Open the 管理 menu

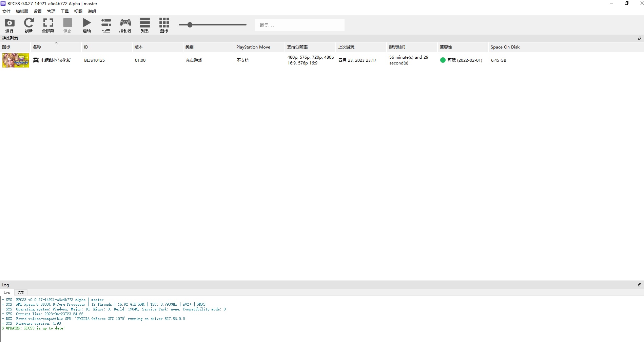tap(51, 11)
